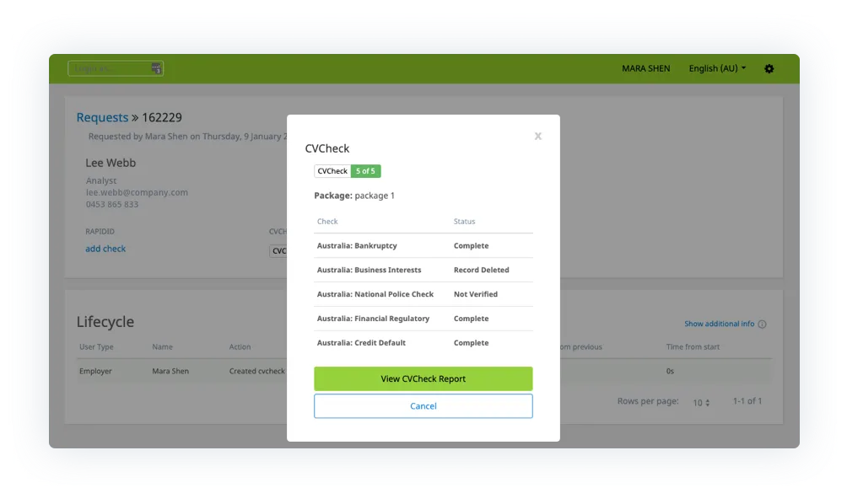Open the MARA SHEN account menu
The height and width of the screenshot is (504, 847).
point(645,68)
